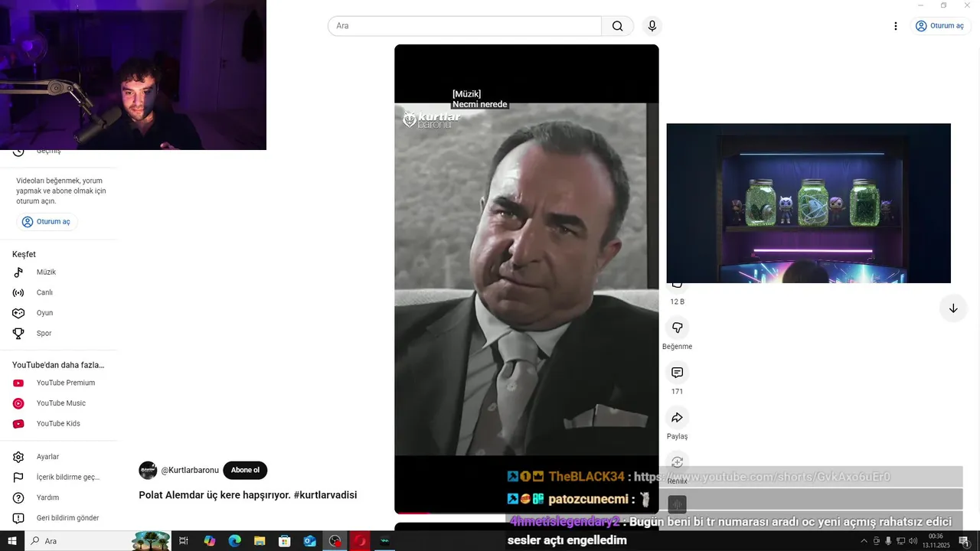
Task: Open the volume tray icon
Action: tap(913, 541)
